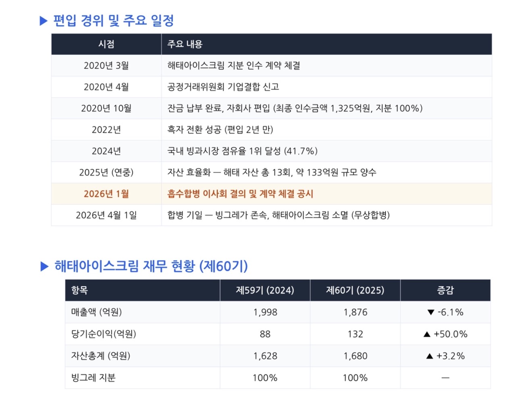The width and height of the screenshot is (532, 399).
Task: Select the total assets value '1,628'
Action: [265, 356]
